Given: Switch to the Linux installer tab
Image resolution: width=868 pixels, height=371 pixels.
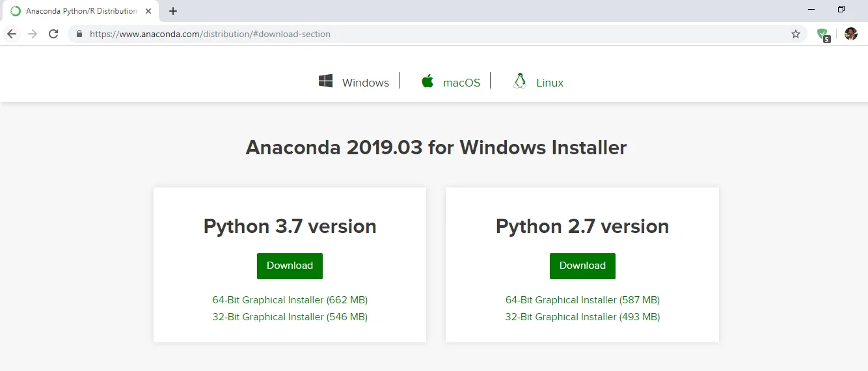Looking at the screenshot, I should click(538, 82).
